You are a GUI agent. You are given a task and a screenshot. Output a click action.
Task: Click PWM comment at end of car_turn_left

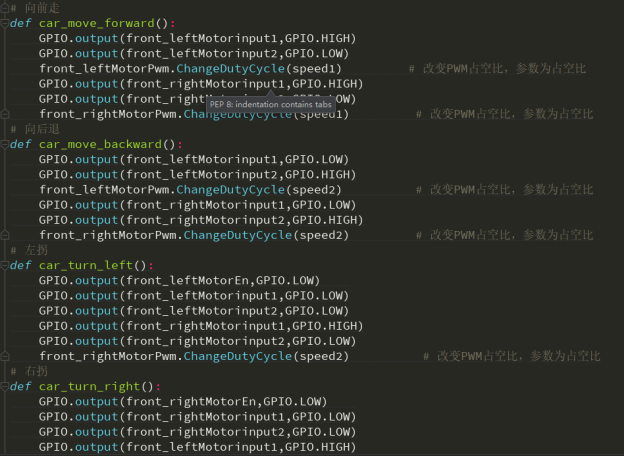point(512,357)
